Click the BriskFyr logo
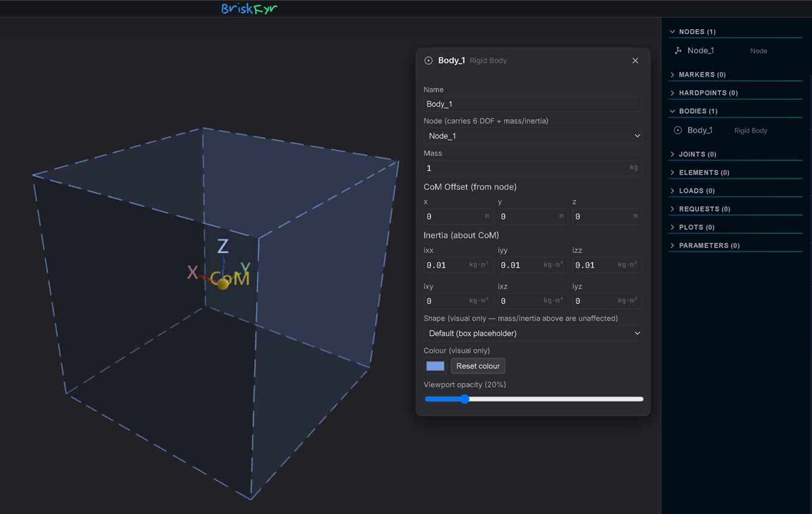Image resolution: width=812 pixels, height=514 pixels. pos(249,9)
